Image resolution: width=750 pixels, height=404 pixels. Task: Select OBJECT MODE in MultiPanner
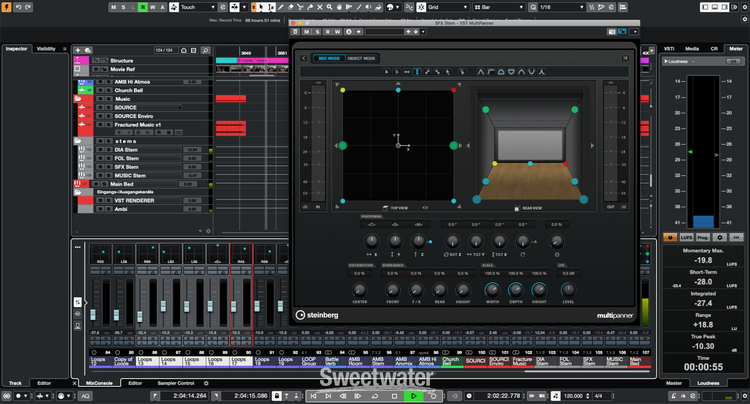361,58
